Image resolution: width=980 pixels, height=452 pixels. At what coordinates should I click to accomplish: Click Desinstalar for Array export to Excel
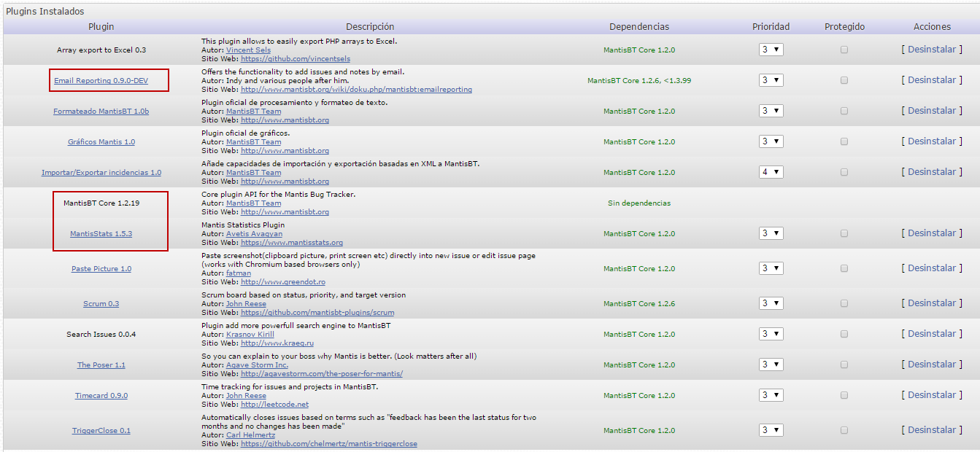click(931, 50)
